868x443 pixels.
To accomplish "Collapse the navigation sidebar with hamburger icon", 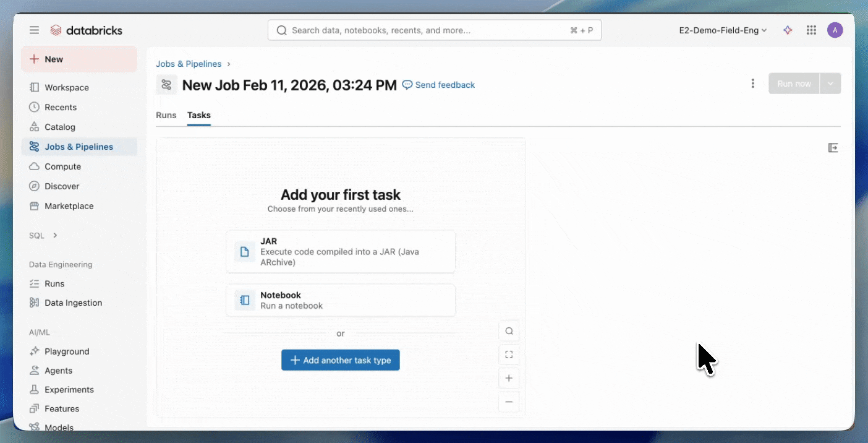I will coord(34,30).
